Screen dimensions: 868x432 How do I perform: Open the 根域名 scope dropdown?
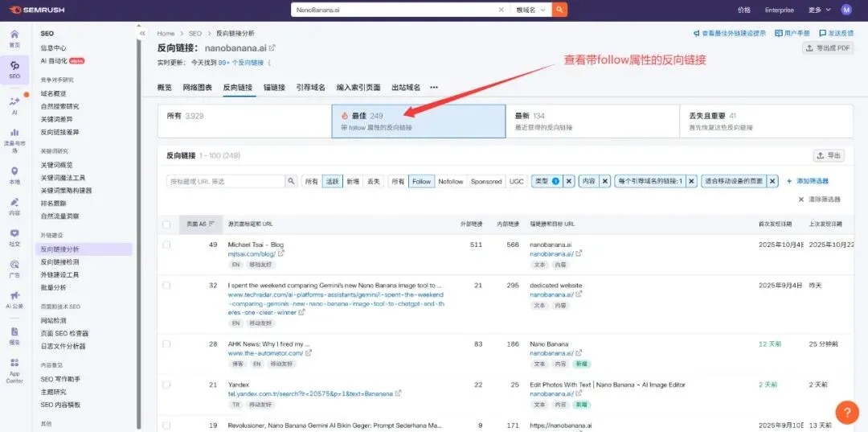(530, 10)
